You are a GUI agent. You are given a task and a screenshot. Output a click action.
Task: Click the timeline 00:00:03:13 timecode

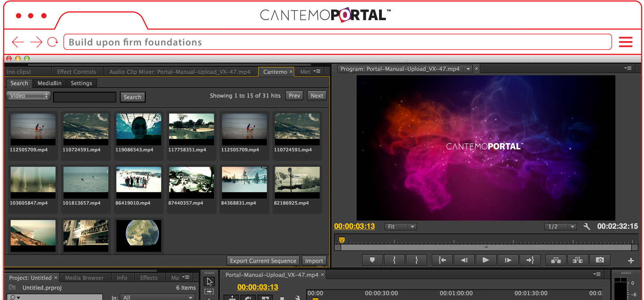click(x=258, y=287)
